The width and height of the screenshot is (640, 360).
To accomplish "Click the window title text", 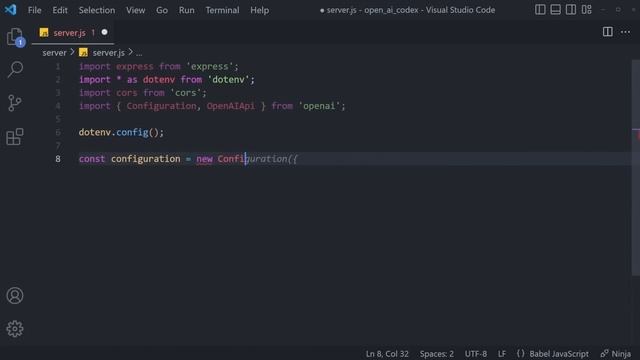I will pyautogui.click(x=407, y=10).
